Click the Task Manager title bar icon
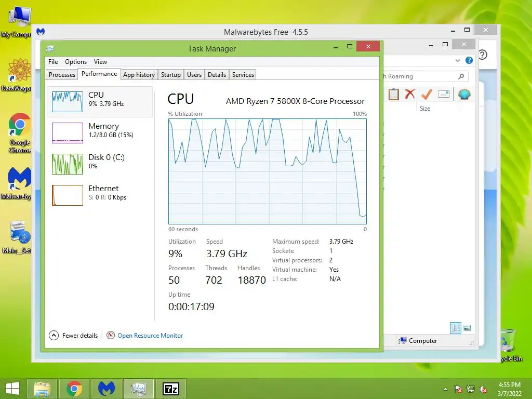 pos(50,49)
